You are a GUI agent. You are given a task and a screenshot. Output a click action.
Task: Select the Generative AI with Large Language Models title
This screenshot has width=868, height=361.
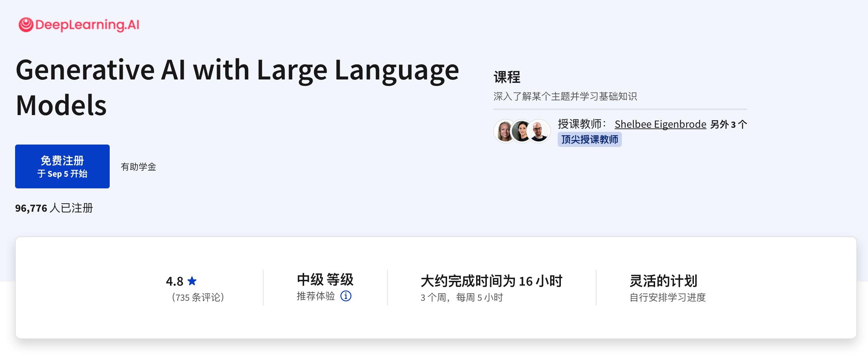point(237,87)
